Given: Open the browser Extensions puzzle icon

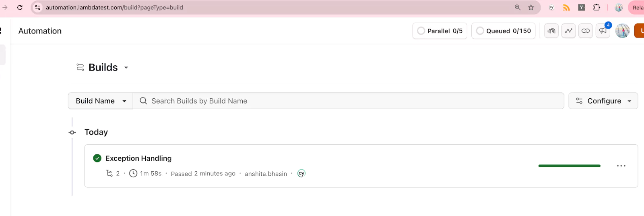Looking at the screenshot, I should (x=597, y=8).
